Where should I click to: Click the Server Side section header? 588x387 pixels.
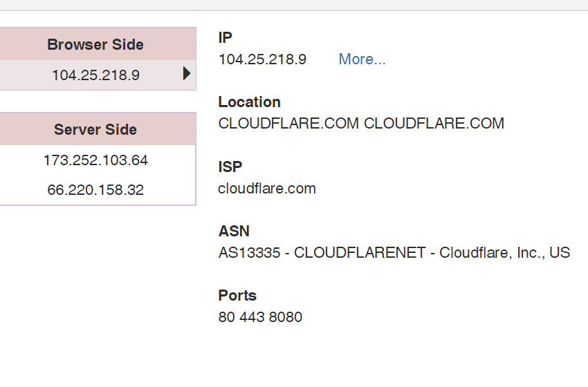point(95,130)
